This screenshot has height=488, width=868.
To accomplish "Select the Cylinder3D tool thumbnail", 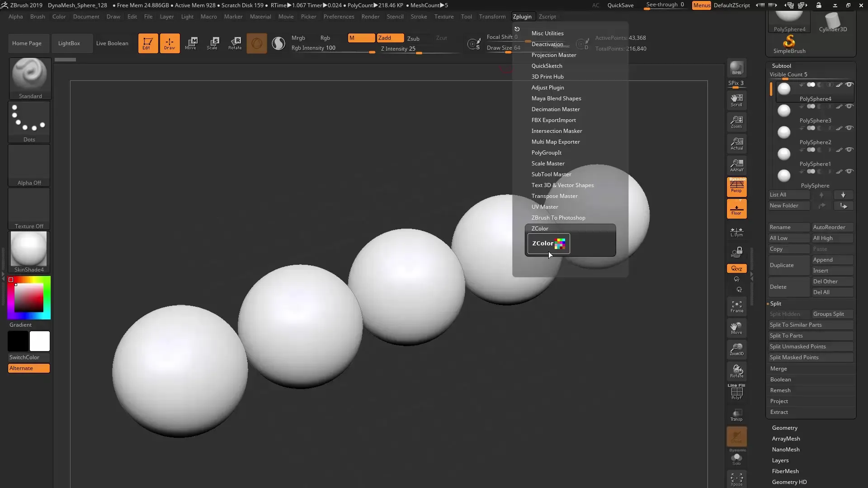I will pos(833,23).
